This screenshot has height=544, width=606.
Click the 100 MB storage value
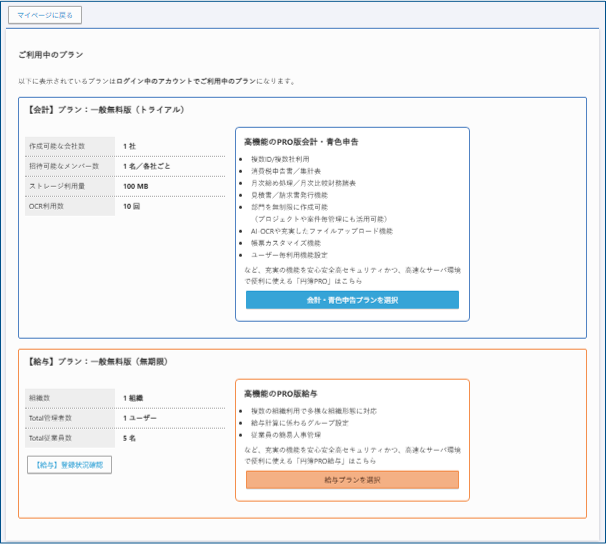pos(136,186)
